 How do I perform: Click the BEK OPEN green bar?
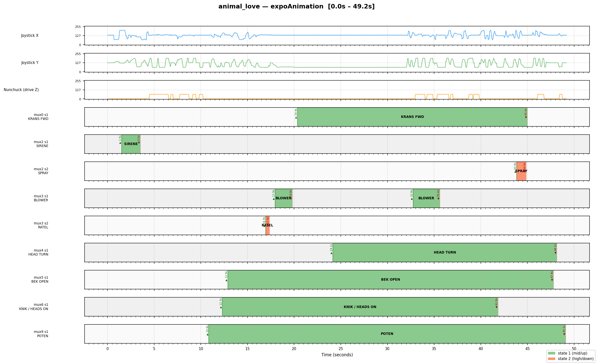pyautogui.click(x=391, y=280)
